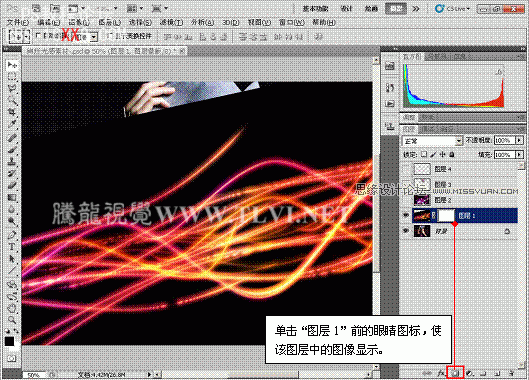
Task: Show layer 图层 2 via its eye box
Action: [406, 200]
